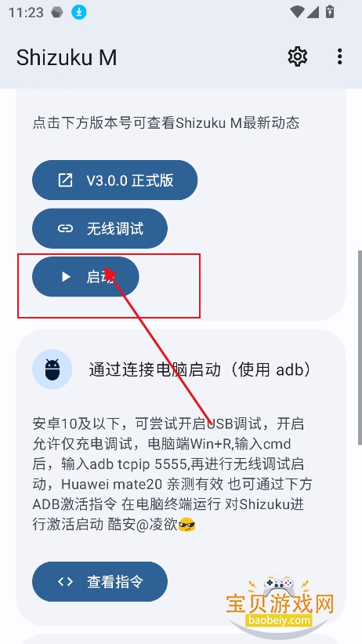Screen dimensions: 362x644
Task: Select the Android adb robot icon
Action: click(x=52, y=369)
